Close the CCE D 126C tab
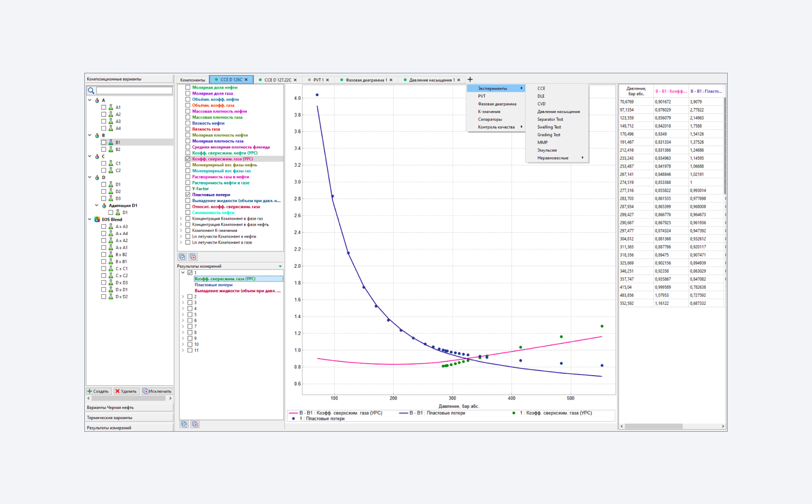The image size is (812, 504). 246,80
